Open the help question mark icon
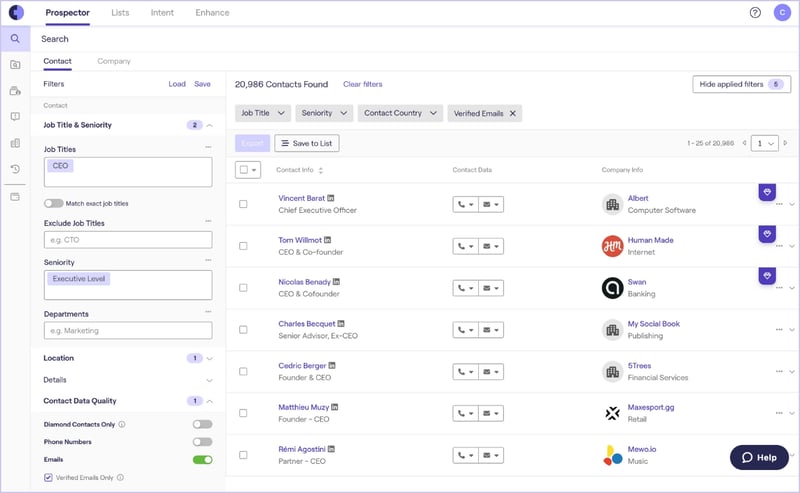 pos(755,13)
